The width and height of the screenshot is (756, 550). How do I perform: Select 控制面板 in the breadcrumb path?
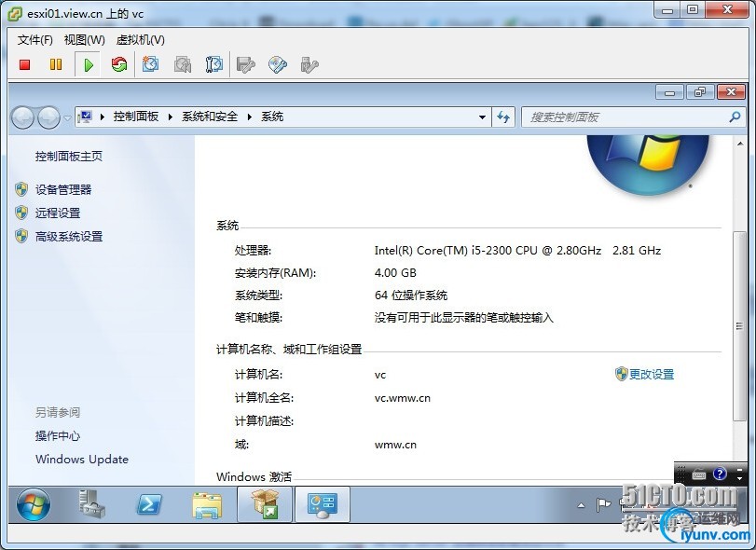pyautogui.click(x=136, y=117)
